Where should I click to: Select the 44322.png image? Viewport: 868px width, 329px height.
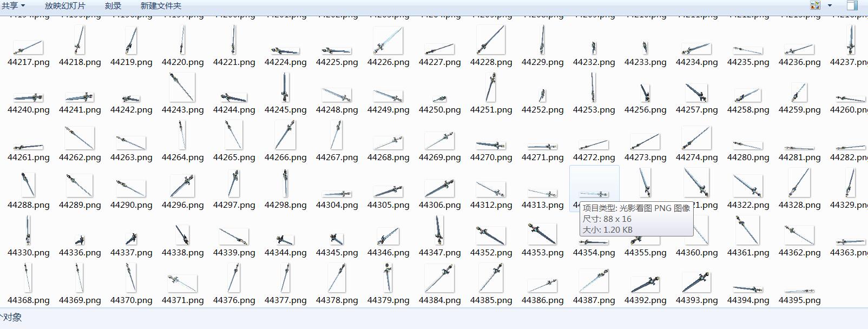(748, 186)
